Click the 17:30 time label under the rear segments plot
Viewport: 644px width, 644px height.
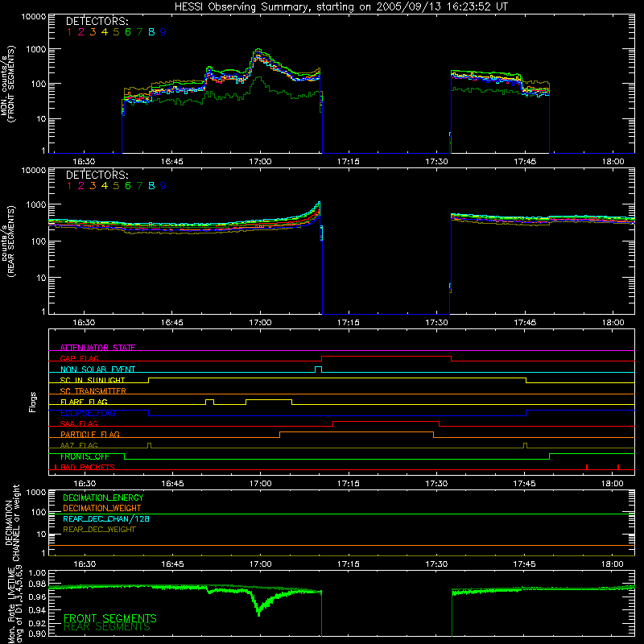436,323
